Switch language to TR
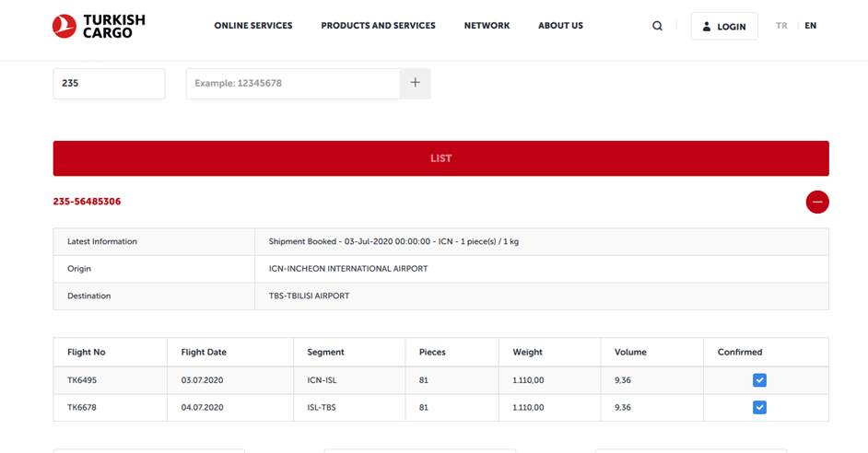The width and height of the screenshot is (868, 453). (781, 26)
